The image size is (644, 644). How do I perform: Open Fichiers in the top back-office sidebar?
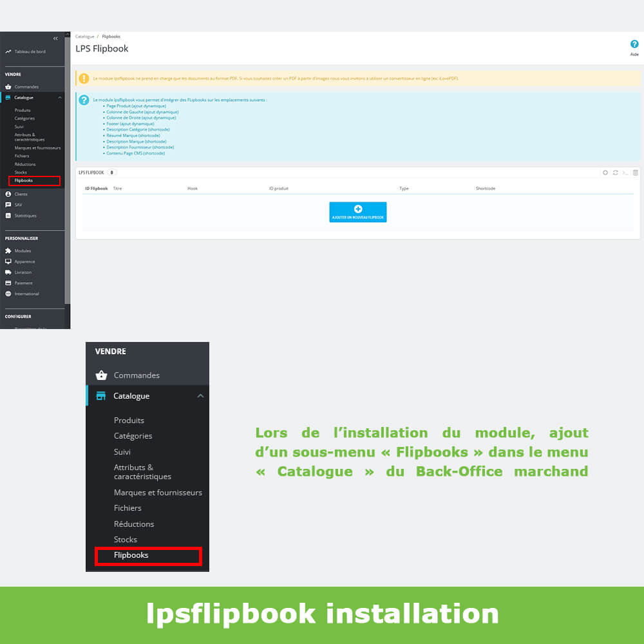point(22,156)
